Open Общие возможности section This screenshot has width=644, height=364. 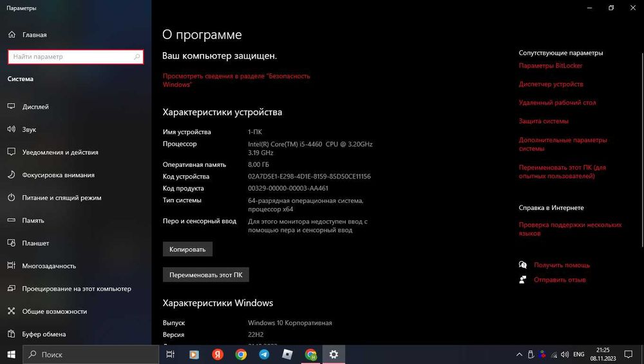pyautogui.click(x=47, y=311)
